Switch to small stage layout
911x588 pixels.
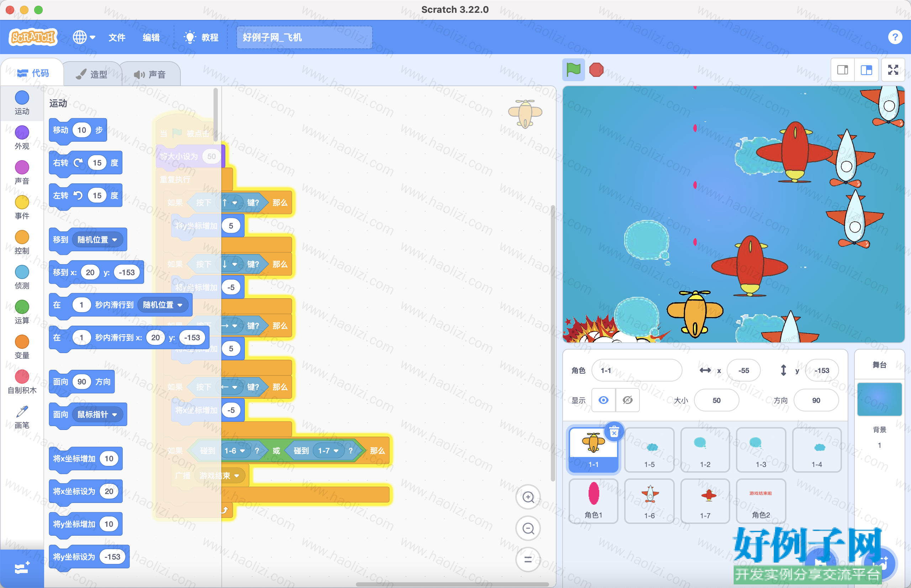point(843,70)
